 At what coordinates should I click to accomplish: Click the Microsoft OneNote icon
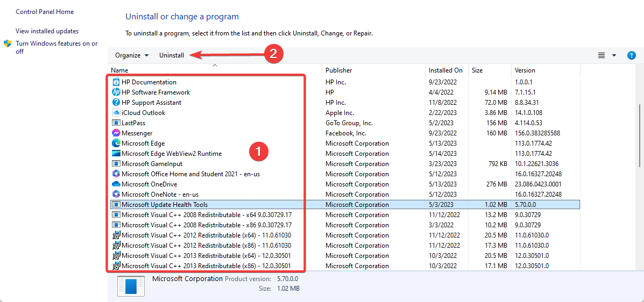116,194
